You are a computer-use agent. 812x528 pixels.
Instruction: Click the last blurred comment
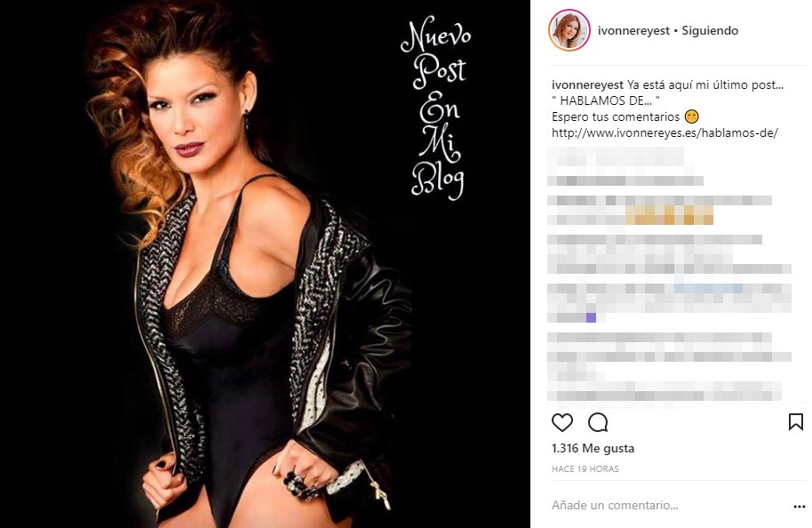pos(669,367)
